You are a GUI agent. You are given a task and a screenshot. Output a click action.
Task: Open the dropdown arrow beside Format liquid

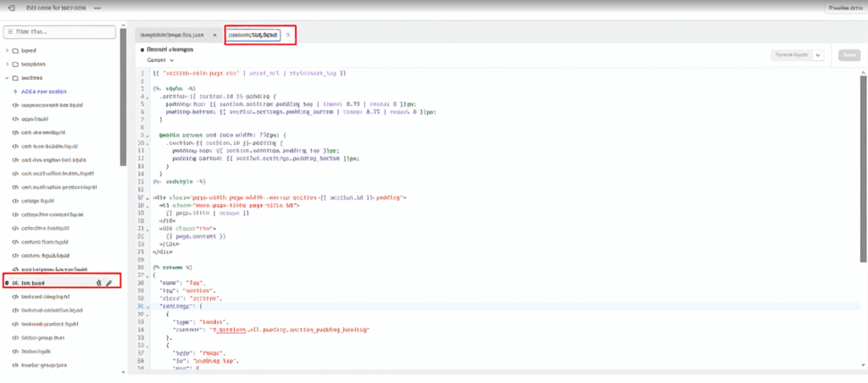coord(818,54)
